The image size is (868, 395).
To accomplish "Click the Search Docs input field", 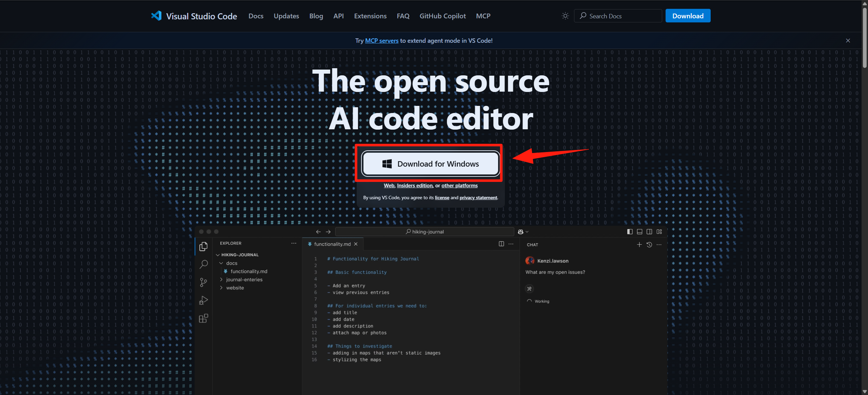I will (618, 16).
